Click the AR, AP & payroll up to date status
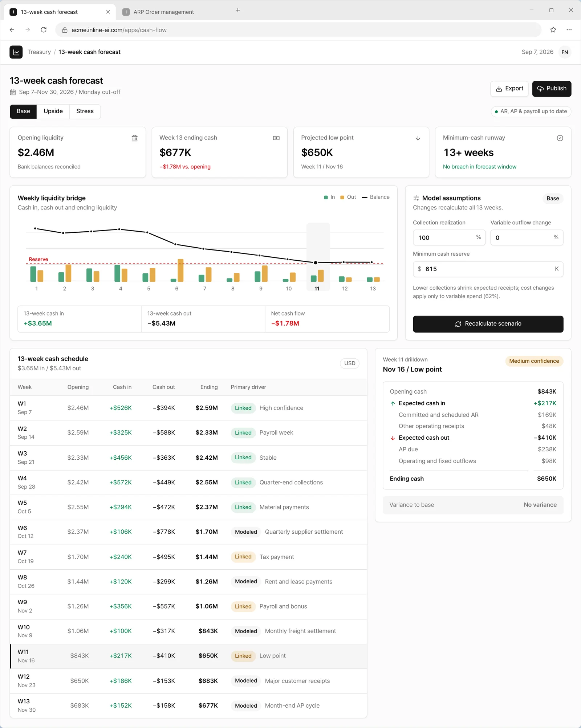 [531, 111]
